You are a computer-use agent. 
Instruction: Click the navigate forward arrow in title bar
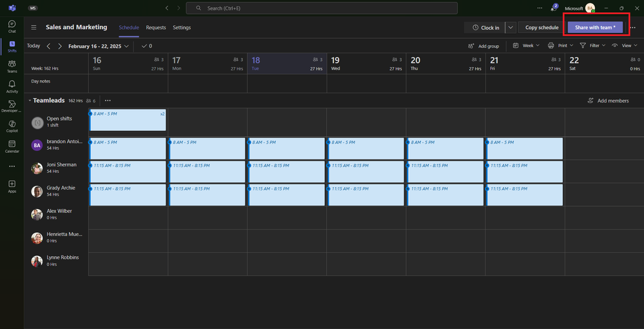point(179,8)
